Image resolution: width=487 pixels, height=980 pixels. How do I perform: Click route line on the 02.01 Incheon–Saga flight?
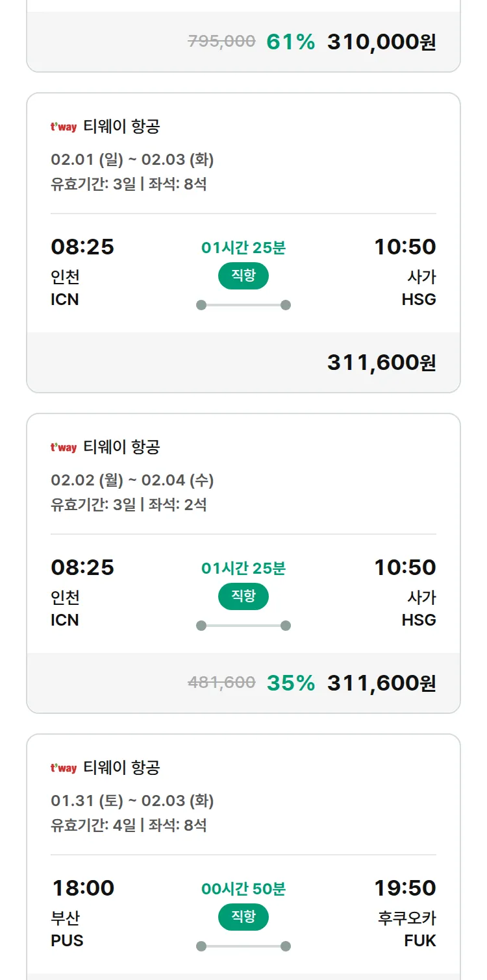[x=243, y=305]
